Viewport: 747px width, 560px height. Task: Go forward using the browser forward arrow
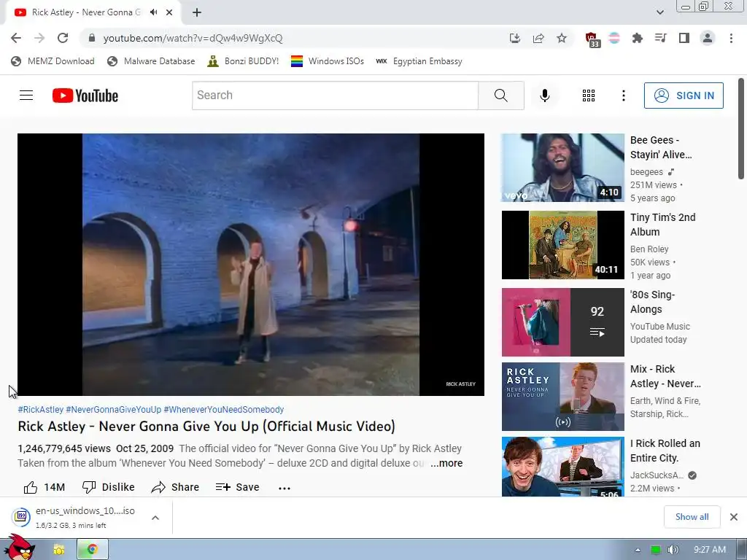[x=39, y=38]
